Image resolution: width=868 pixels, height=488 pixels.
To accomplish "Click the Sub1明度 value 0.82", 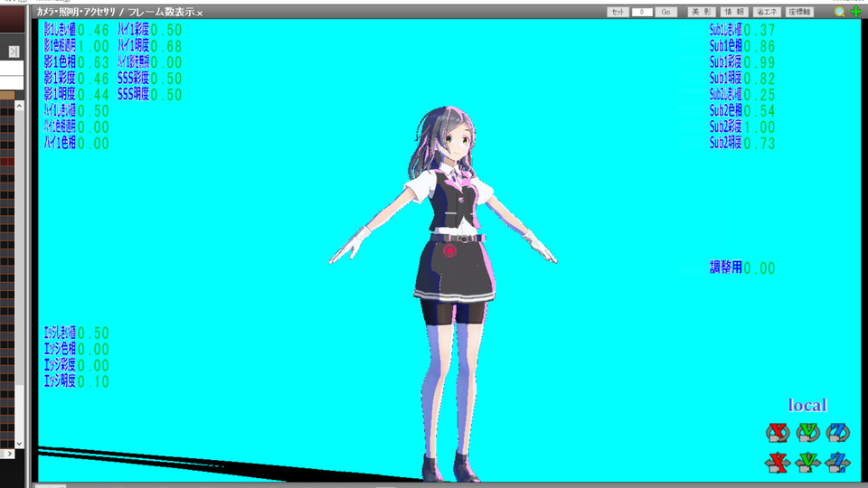I will point(759,79).
